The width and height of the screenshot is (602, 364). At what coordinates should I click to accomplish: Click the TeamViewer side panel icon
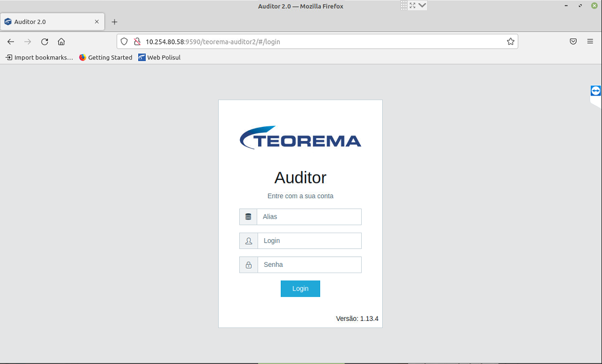(x=596, y=91)
